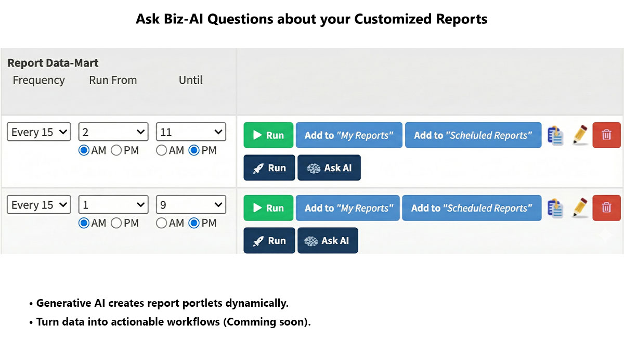The width and height of the screenshot is (624, 364).
Task: Click green Run button in second row
Action: [x=268, y=208]
